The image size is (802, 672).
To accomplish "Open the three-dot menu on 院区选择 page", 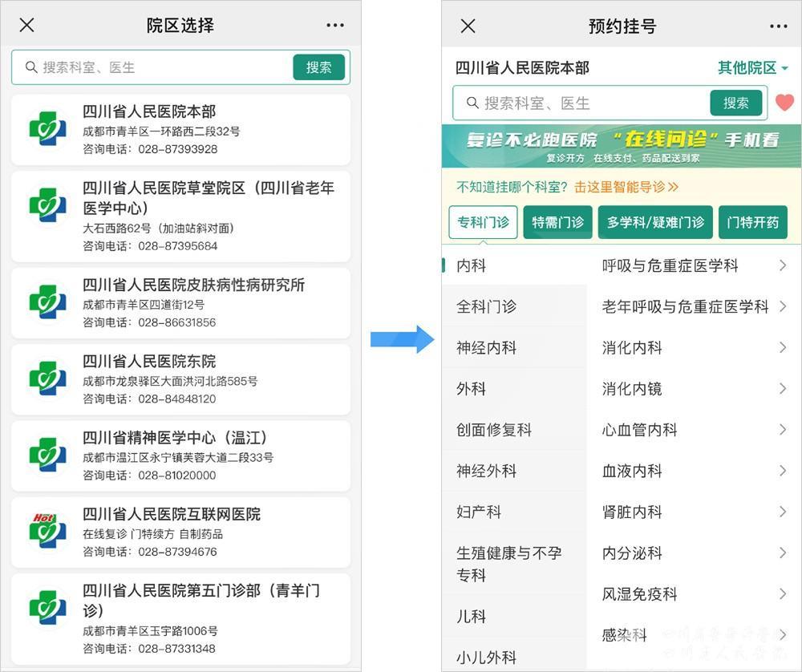I will coord(335,26).
